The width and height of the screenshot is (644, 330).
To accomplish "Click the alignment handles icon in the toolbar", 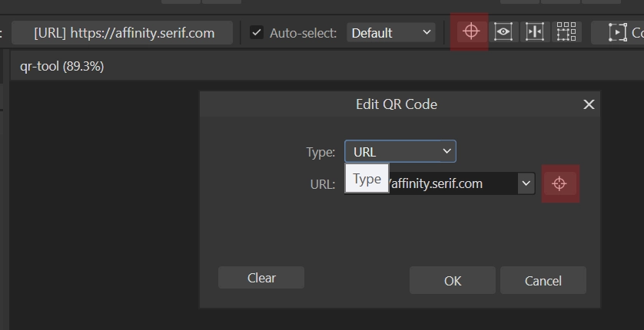I will point(535,31).
